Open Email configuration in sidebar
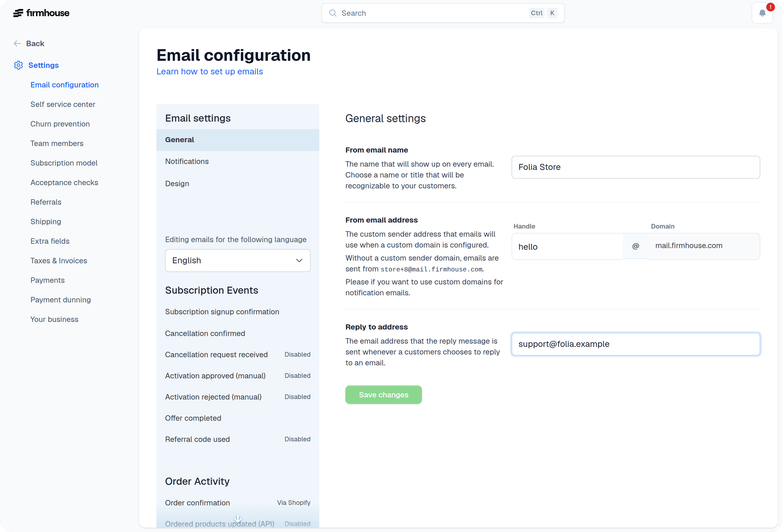Image resolution: width=782 pixels, height=532 pixels. tap(65, 85)
